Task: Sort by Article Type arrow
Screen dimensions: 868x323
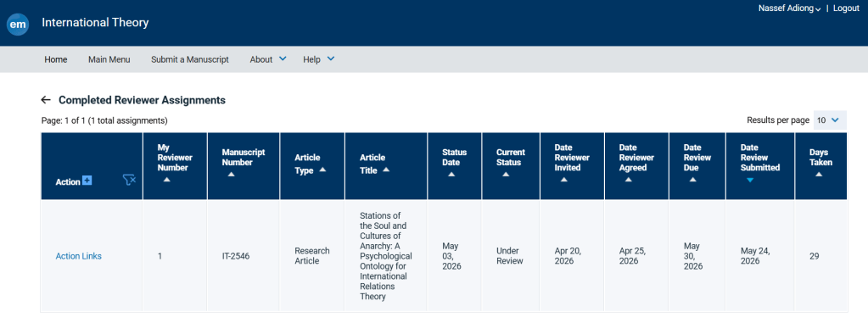Action: 322,170
